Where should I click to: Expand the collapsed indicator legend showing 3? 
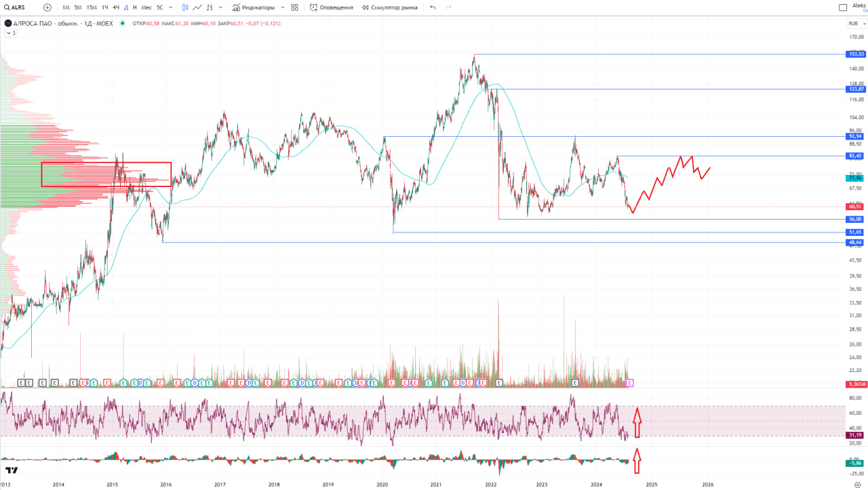click(x=11, y=33)
